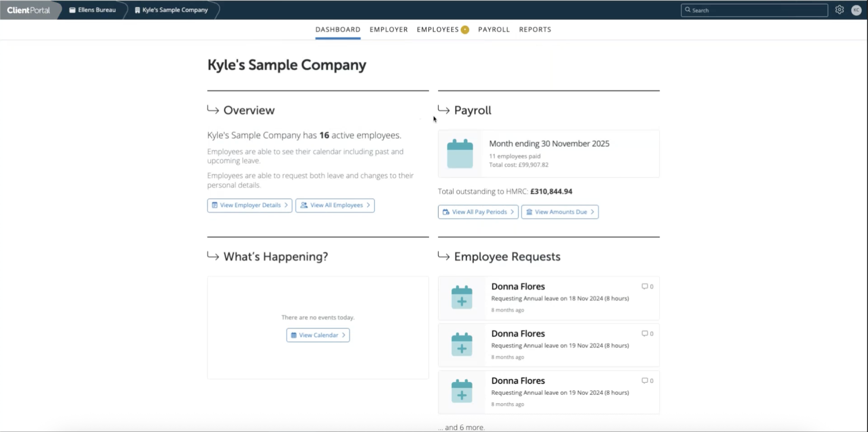Open comments on Donna Flores' 18 Nov request

pyautogui.click(x=645, y=286)
